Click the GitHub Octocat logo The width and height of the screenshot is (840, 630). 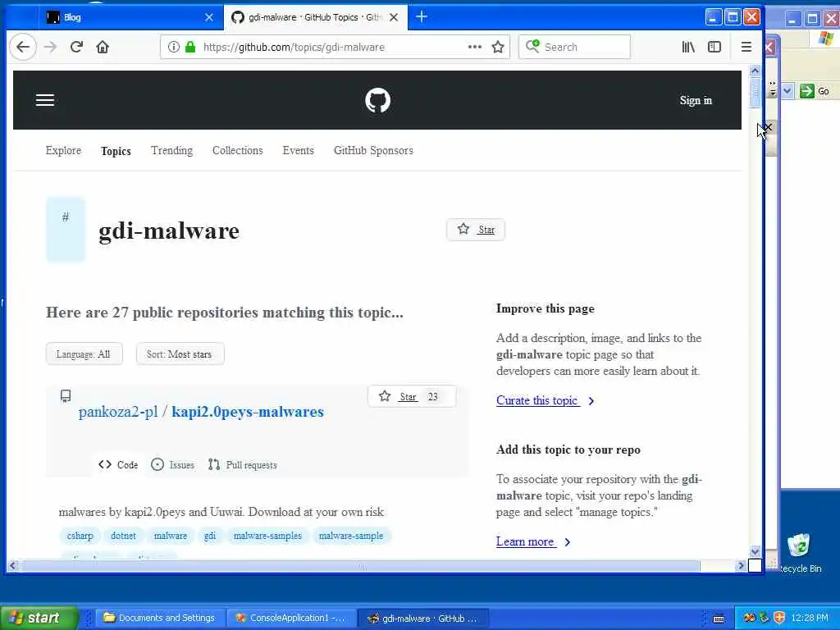(x=377, y=100)
